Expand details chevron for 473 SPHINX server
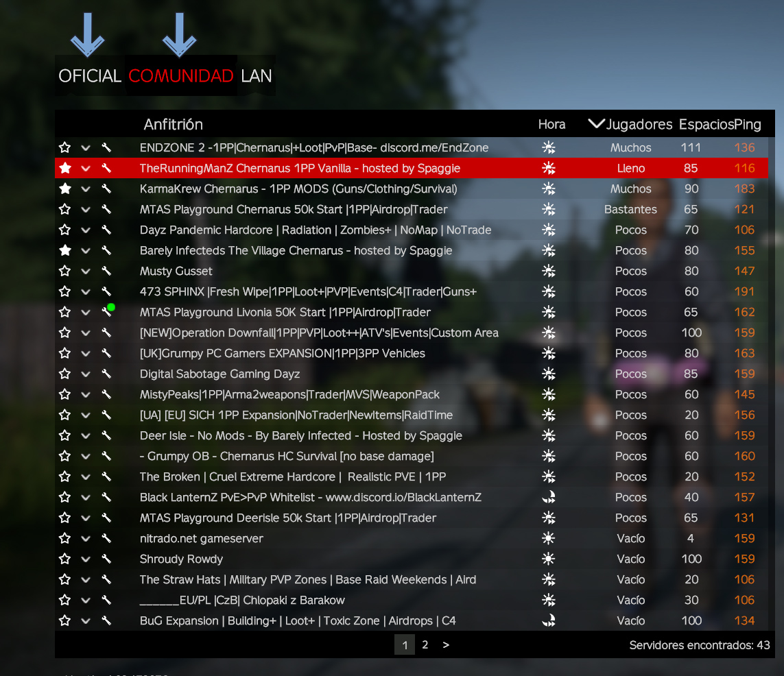Viewport: 784px width, 676px height. [x=86, y=292]
